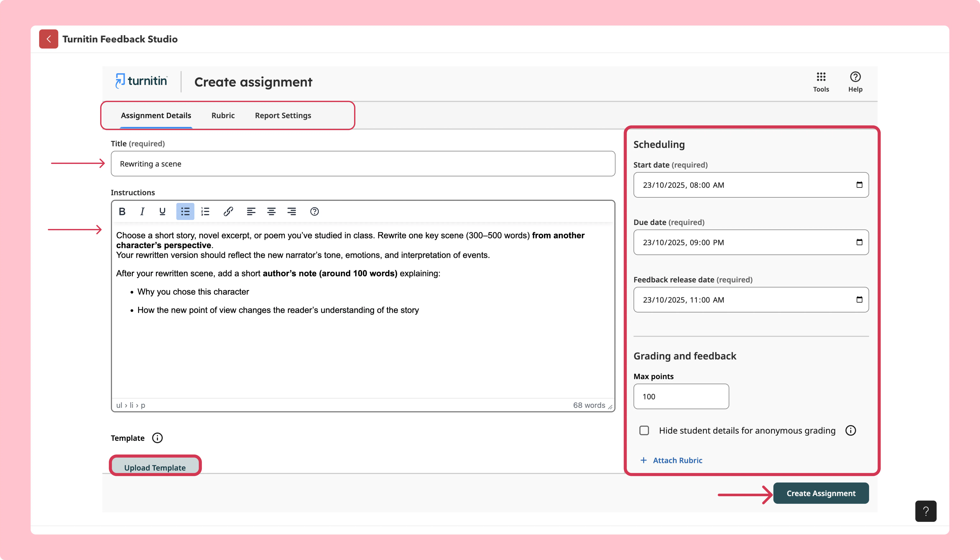The image size is (980, 560).
Task: Show the Template info tooltip
Action: click(x=157, y=438)
